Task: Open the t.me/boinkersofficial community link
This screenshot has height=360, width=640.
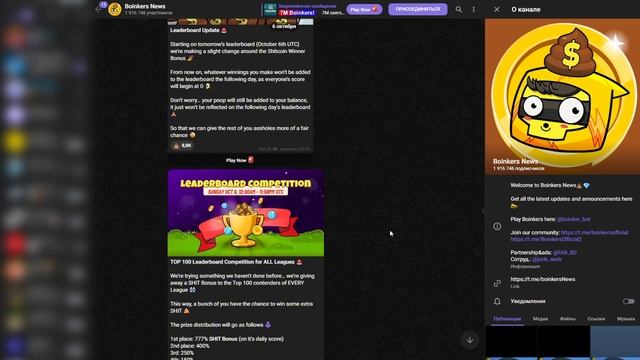Action: coord(594,232)
